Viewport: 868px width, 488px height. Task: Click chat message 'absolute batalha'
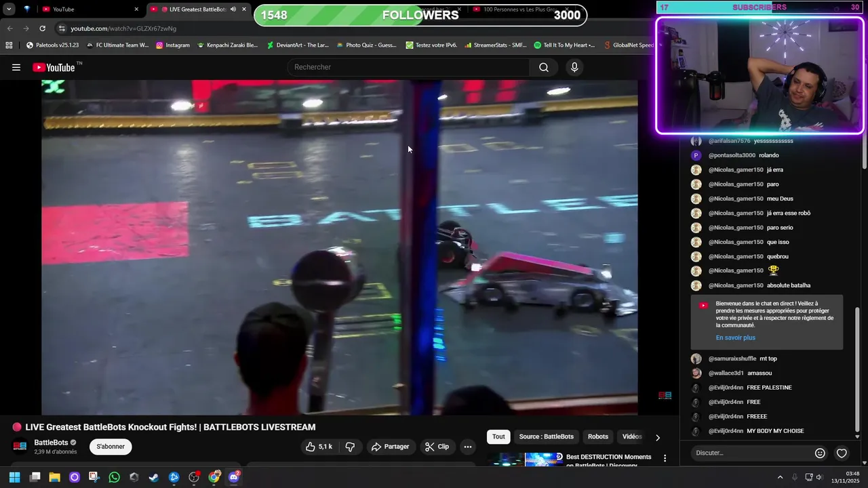point(789,285)
